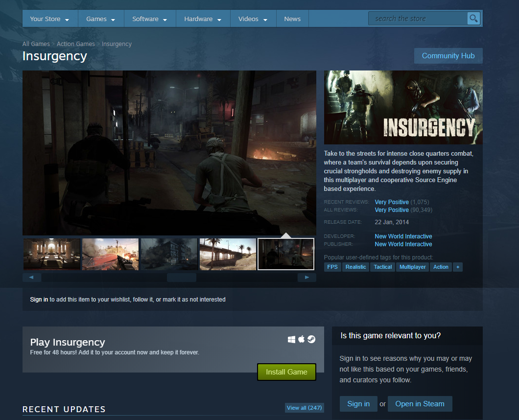Click the large Insurgency screenshot
The width and height of the screenshot is (519, 420).
pos(169,153)
